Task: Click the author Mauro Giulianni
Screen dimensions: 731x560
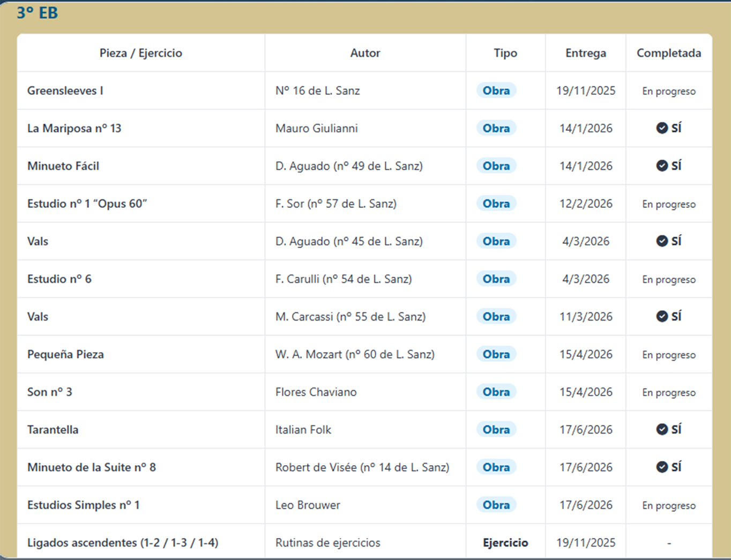Action: coord(317,128)
